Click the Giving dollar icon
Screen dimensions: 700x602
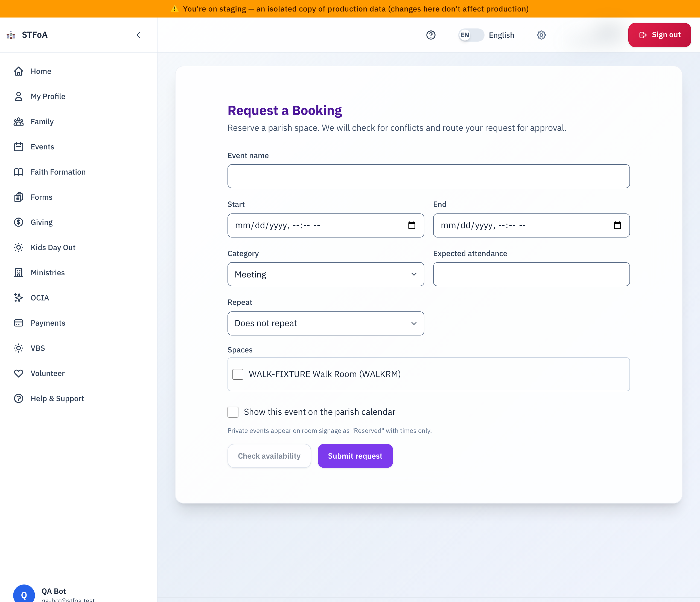19,222
